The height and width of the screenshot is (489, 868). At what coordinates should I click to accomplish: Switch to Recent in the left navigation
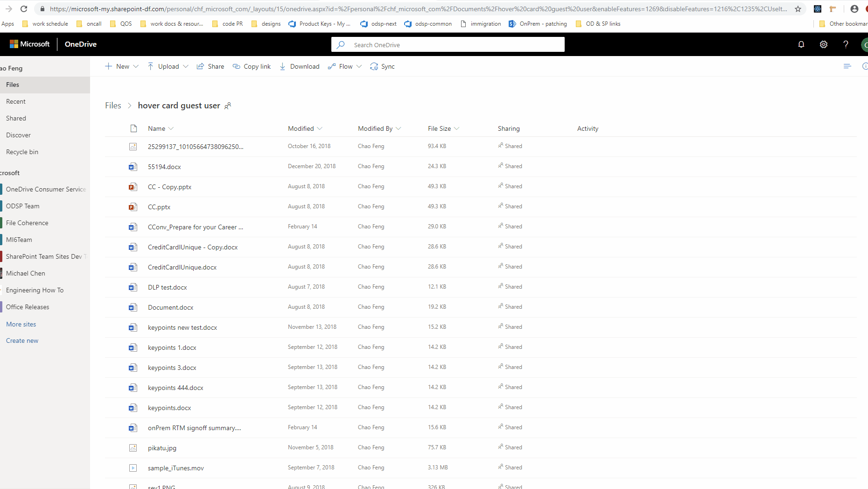(16, 101)
